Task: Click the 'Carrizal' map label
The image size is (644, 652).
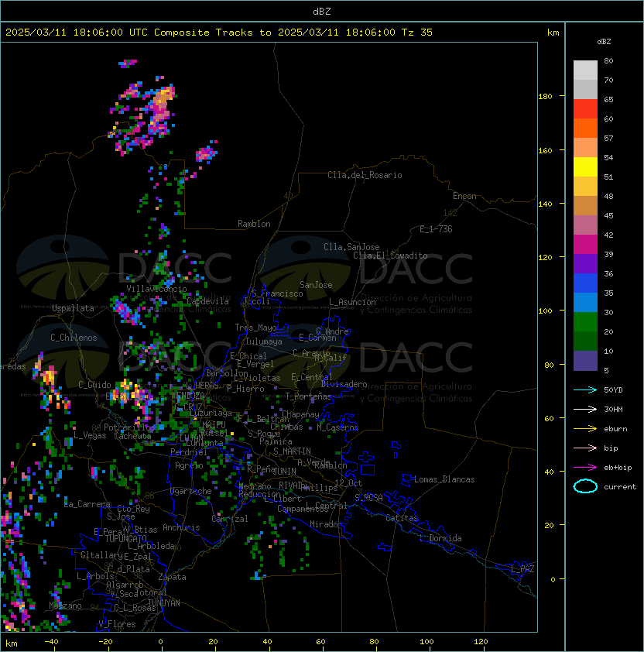Action: pos(230,519)
